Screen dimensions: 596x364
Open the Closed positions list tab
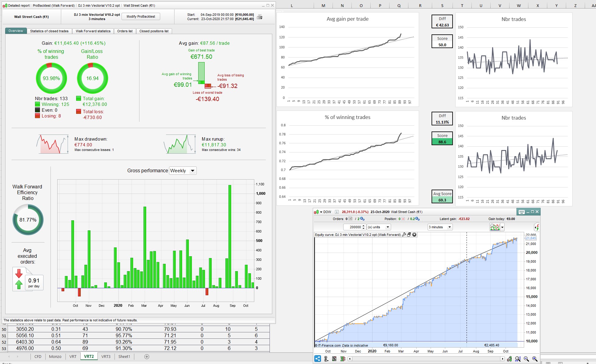tap(154, 31)
